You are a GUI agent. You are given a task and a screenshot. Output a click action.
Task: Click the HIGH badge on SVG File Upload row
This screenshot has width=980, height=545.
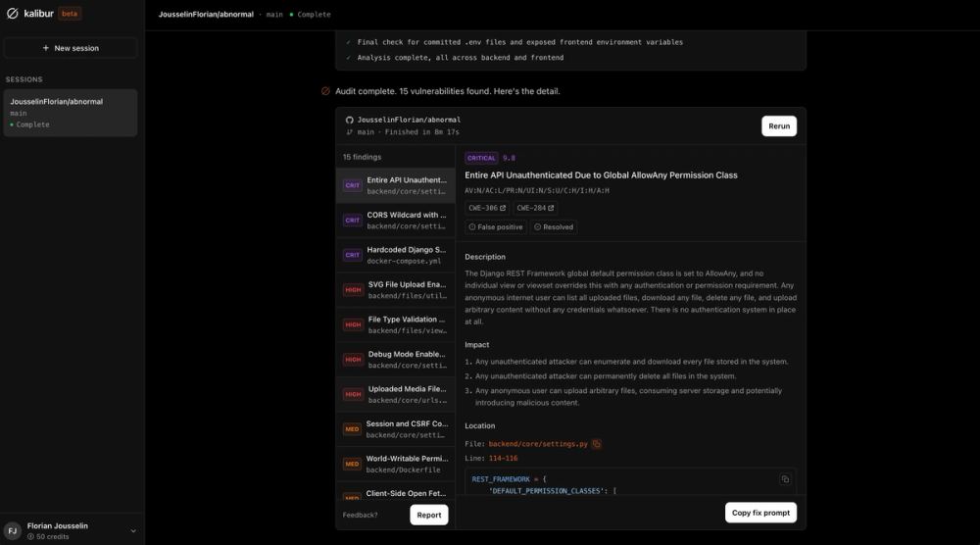(x=353, y=290)
